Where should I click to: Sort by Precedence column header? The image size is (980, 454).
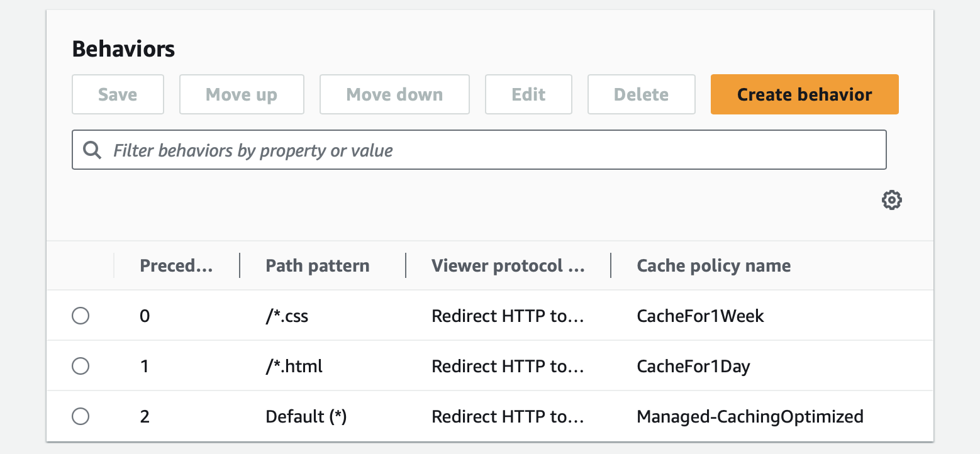(176, 266)
